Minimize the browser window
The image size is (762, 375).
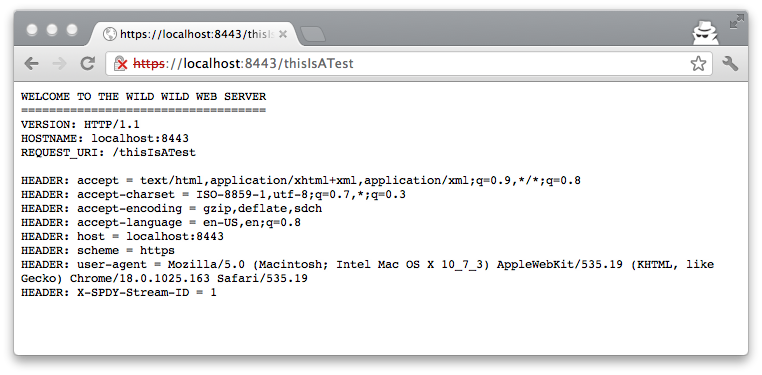pyautogui.click(x=52, y=30)
